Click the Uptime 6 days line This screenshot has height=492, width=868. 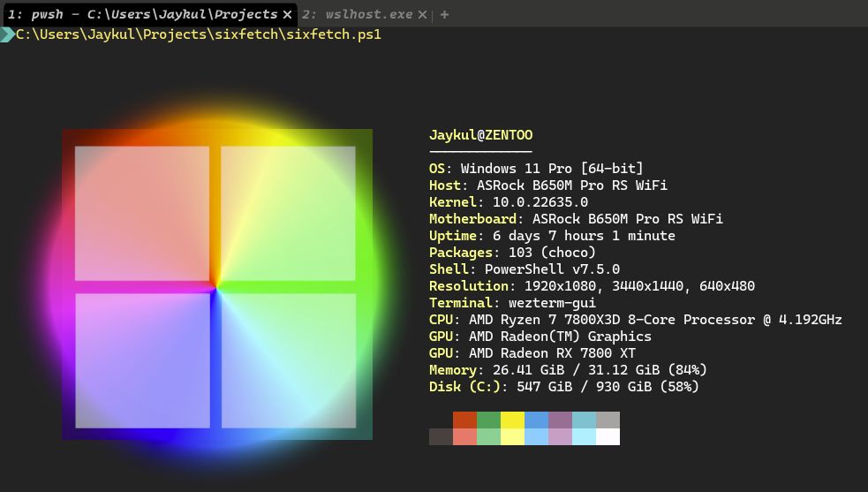coord(552,236)
